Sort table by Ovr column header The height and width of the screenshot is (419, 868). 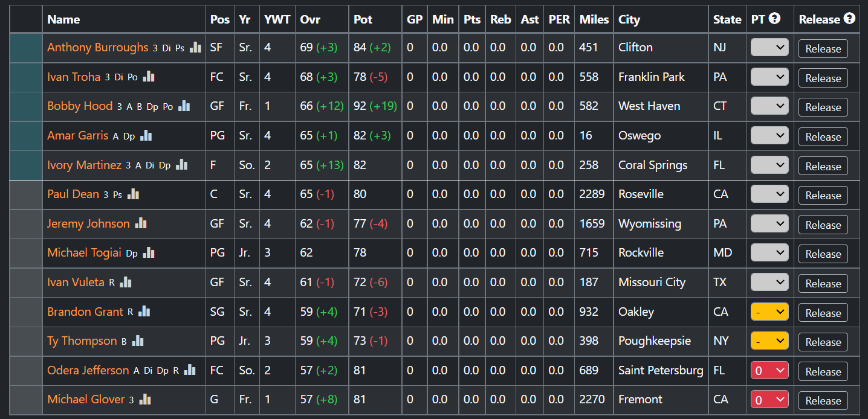(x=310, y=19)
